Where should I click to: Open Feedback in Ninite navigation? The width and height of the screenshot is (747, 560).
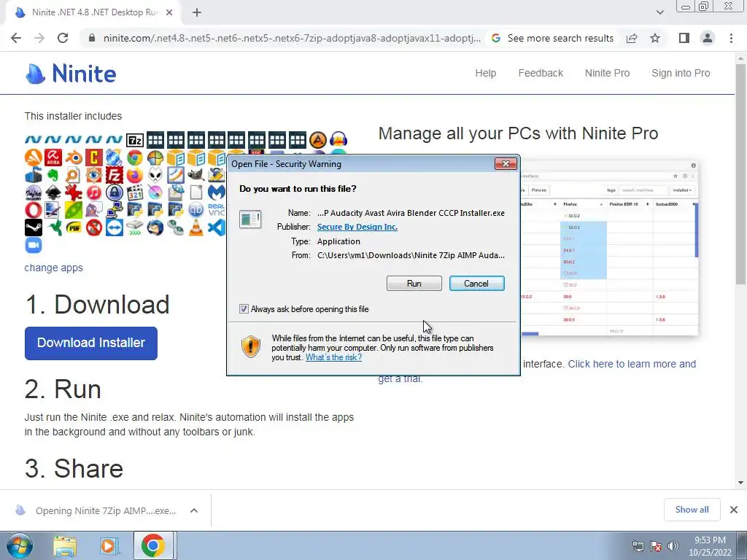[541, 74]
